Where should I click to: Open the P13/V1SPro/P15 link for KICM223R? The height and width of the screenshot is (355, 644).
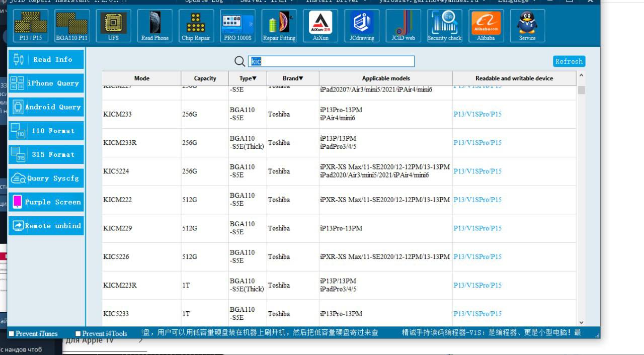tap(477, 285)
